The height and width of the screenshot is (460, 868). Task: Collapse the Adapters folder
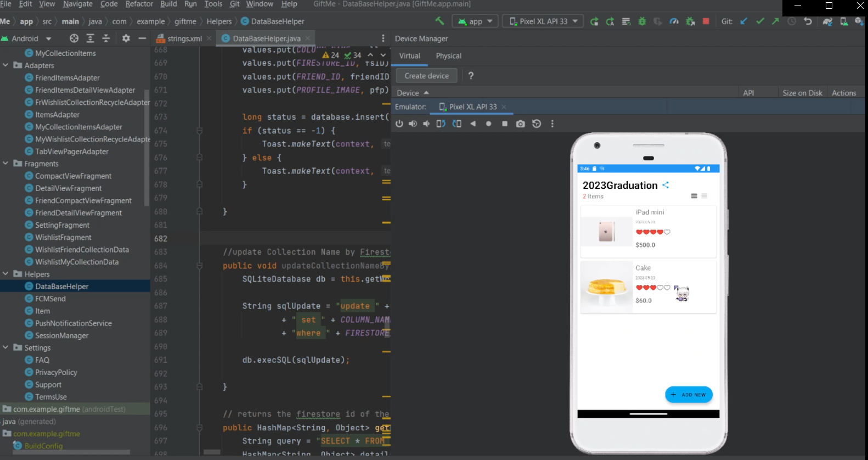pos(5,65)
